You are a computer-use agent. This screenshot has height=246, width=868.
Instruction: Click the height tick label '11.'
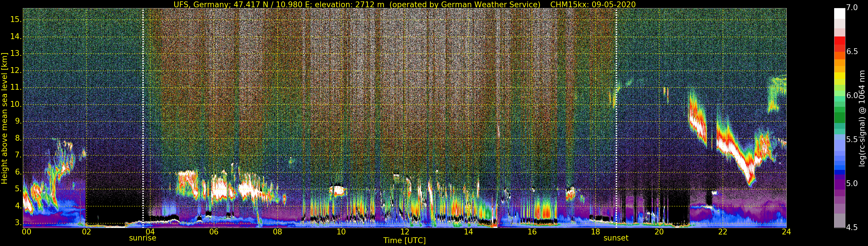click(x=16, y=87)
